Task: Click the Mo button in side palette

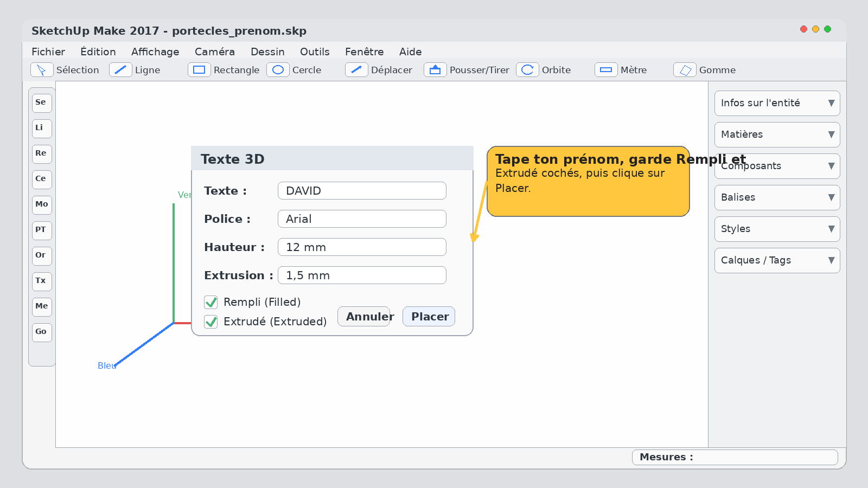Action: [42, 205]
